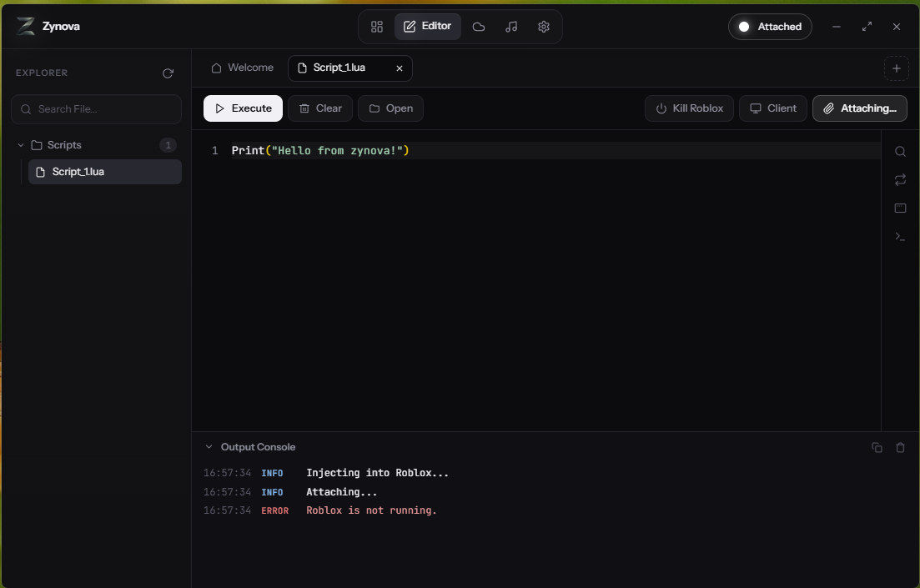Click the 'Attaching...' console log line

(341, 492)
